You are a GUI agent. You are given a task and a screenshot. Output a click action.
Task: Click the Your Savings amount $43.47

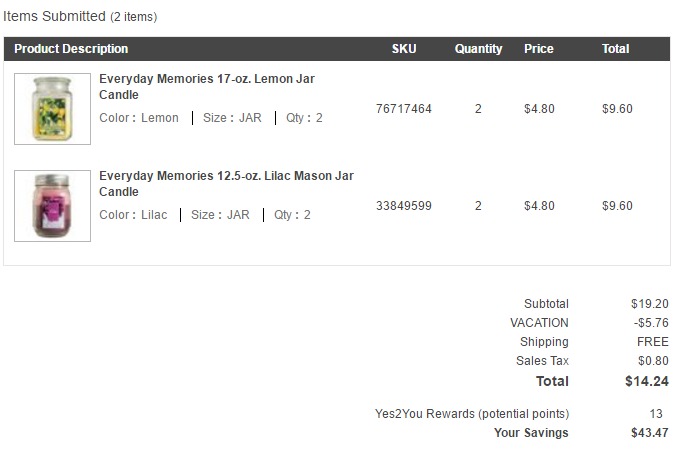click(649, 433)
